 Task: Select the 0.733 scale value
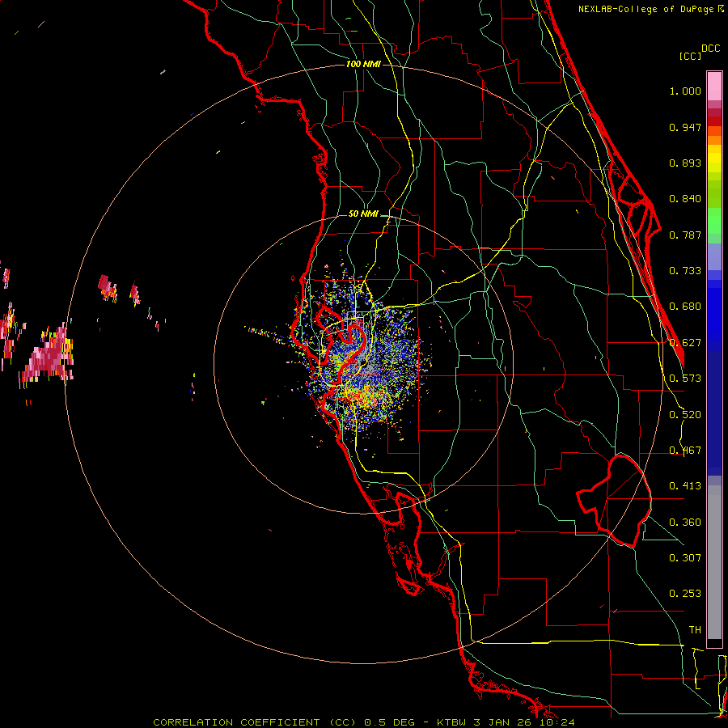pyautogui.click(x=685, y=271)
